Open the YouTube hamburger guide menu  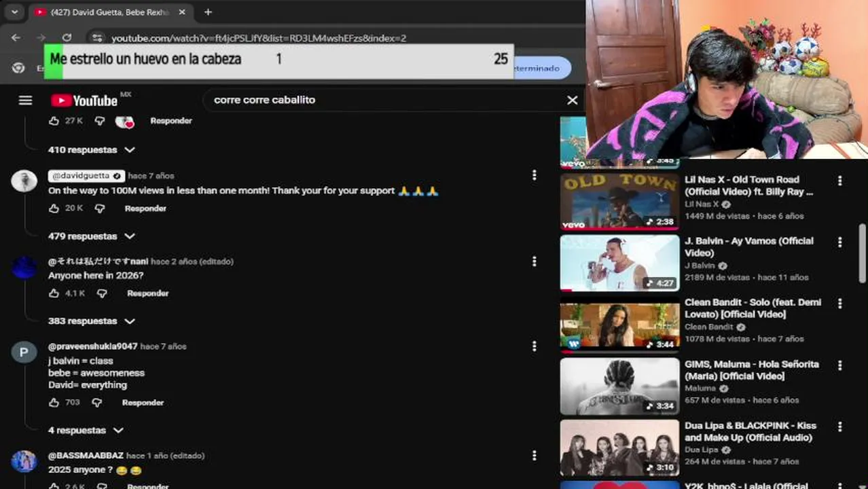(x=25, y=101)
